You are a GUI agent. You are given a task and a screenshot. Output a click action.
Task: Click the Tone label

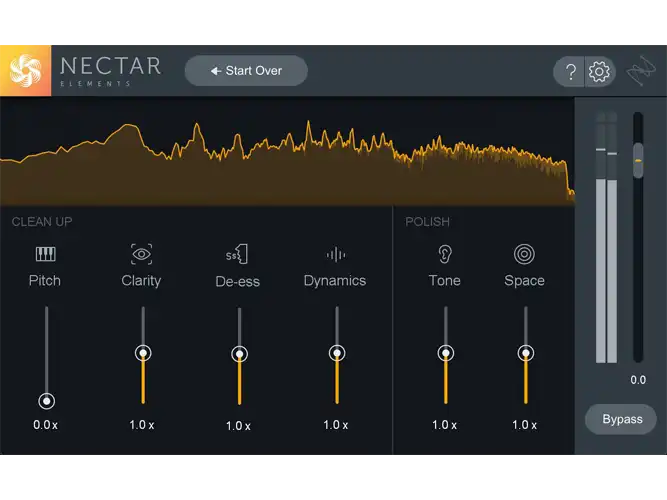tap(445, 281)
